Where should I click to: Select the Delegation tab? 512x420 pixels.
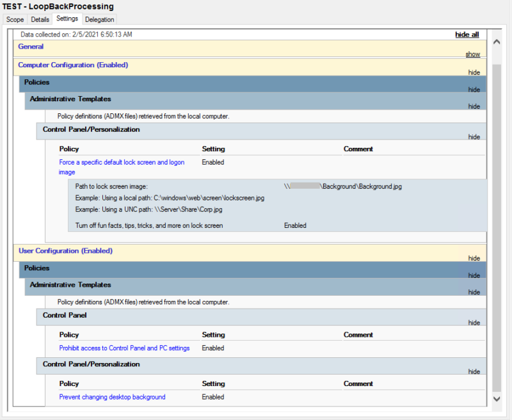pos(99,19)
